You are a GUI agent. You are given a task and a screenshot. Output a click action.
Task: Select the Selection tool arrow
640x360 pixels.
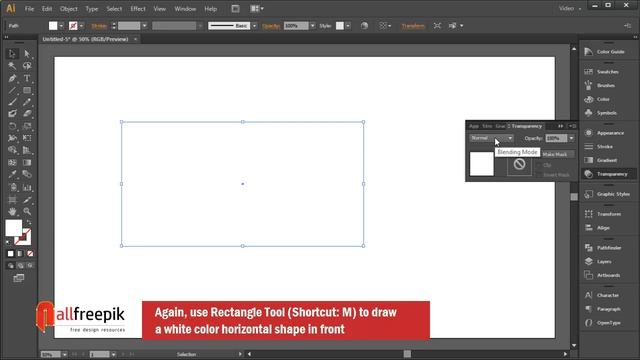click(12, 53)
